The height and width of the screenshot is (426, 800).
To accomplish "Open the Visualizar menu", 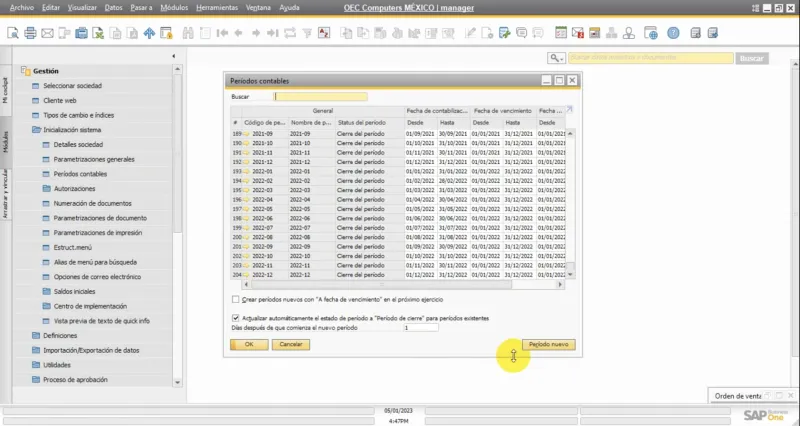I will coord(82,8).
